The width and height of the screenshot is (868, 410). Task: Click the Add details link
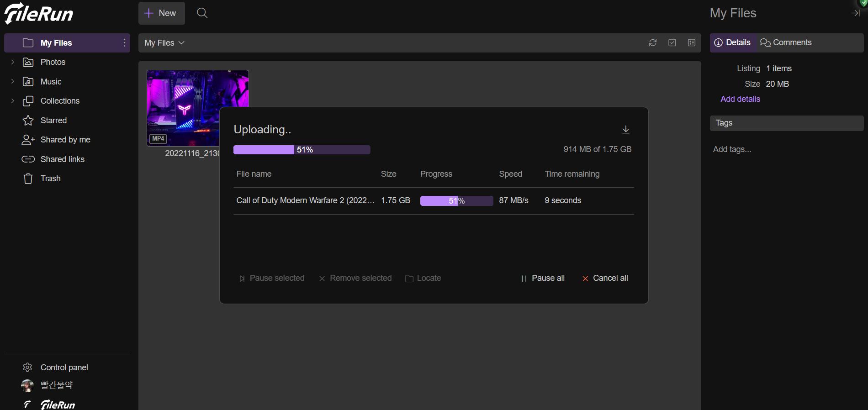point(740,99)
